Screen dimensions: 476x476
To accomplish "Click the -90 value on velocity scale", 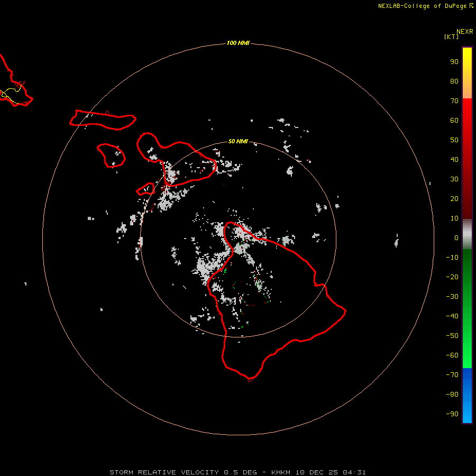I will click(452, 414).
